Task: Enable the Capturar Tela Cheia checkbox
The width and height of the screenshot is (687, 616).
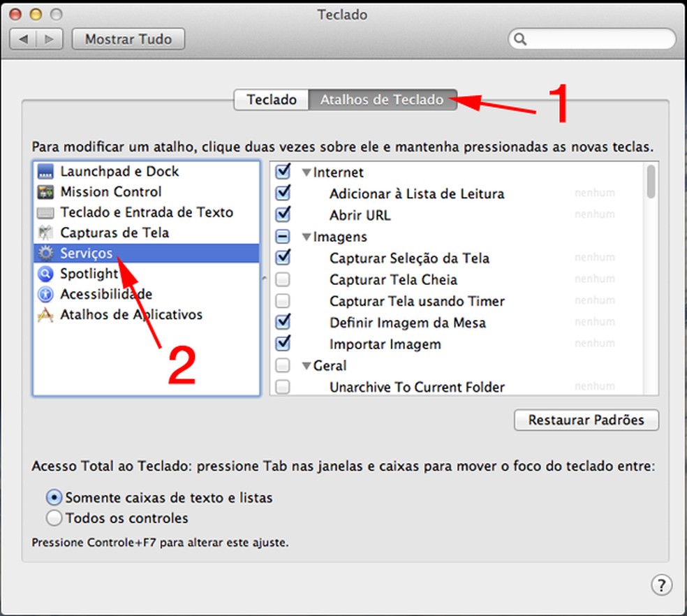Action: pyautogui.click(x=283, y=279)
